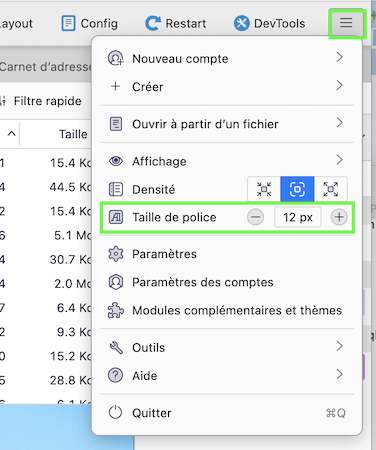Expand the Créer submenu arrow
This screenshot has height=450, width=376.
(x=339, y=85)
